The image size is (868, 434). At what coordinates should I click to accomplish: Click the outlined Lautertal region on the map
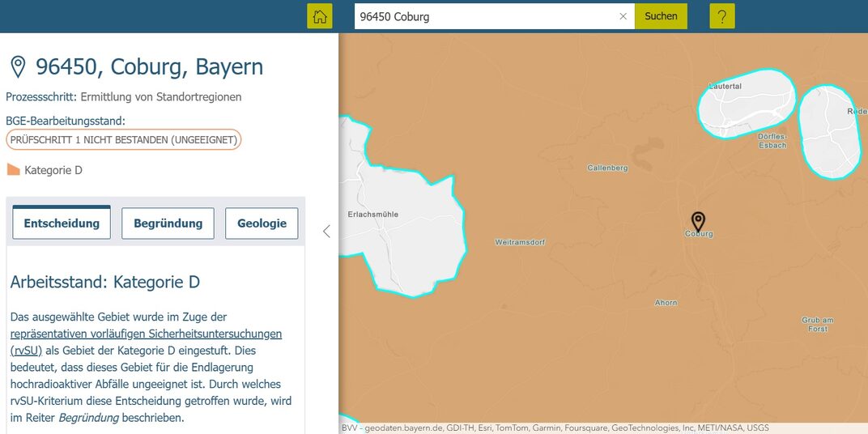[745, 101]
